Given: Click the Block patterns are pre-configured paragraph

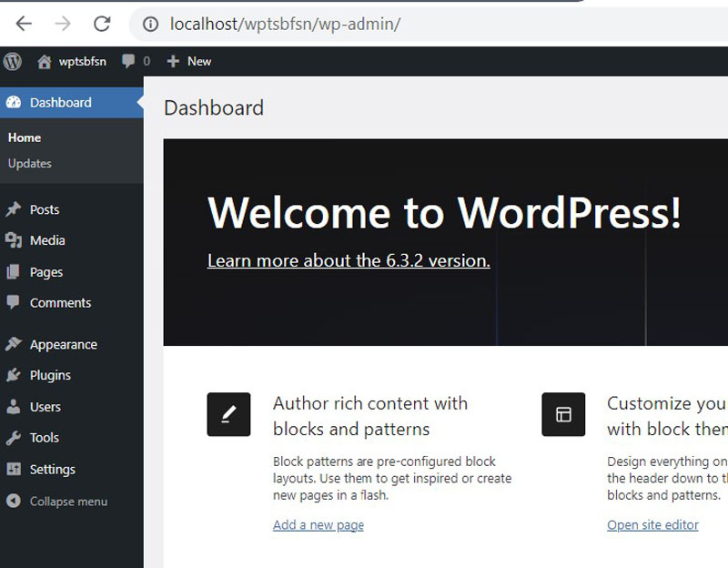Looking at the screenshot, I should (392, 479).
